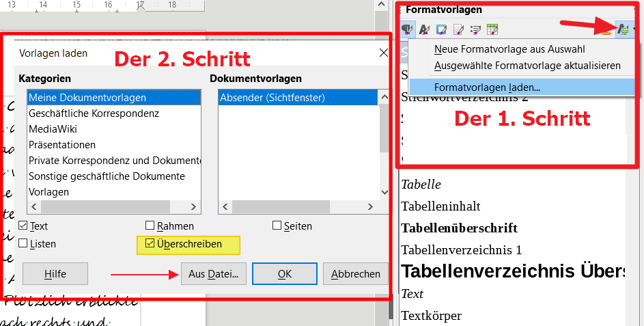This screenshot has width=644, height=326.
Task: Select category Geschäftliche Korrespondenz
Action: pyautogui.click(x=114, y=113)
